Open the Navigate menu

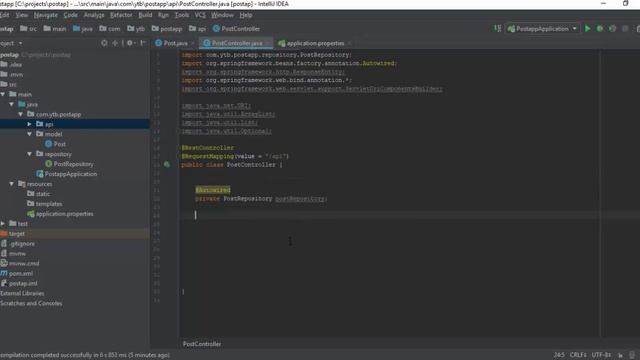click(x=46, y=15)
